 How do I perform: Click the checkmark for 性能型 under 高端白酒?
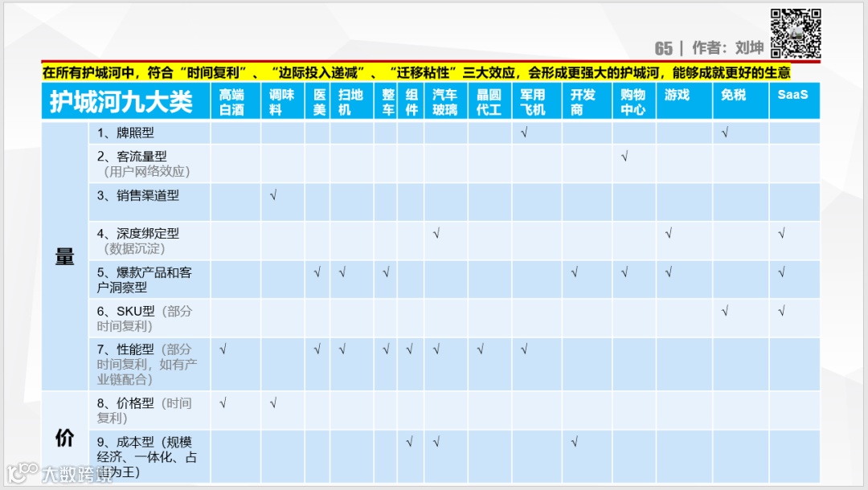(223, 349)
